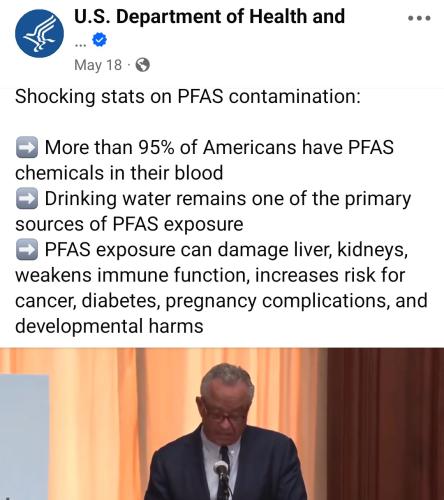Click the "sources of PFAS exposure" text
Image resolution: width=444 pixels, height=500 pixels.
[x=129, y=224]
